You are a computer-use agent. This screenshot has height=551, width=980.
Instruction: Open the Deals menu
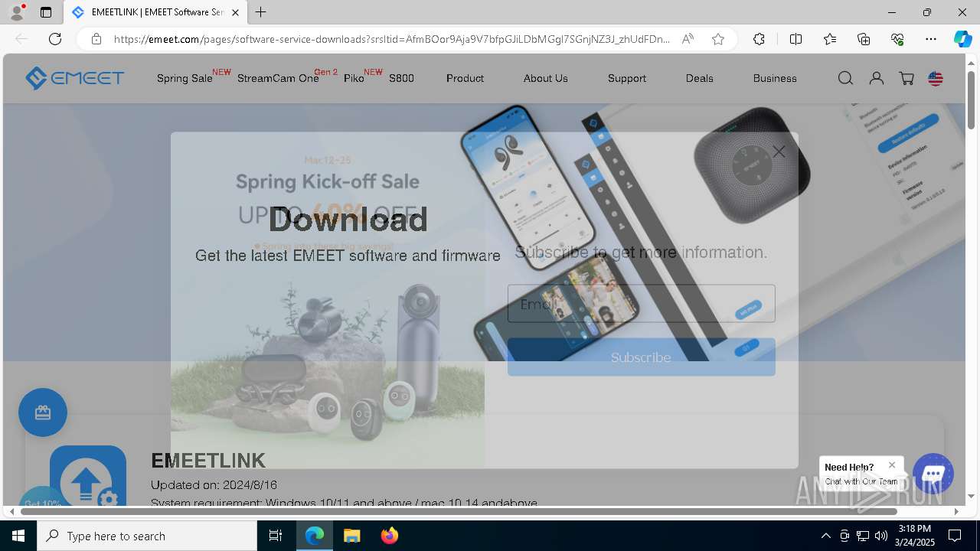coord(700,78)
